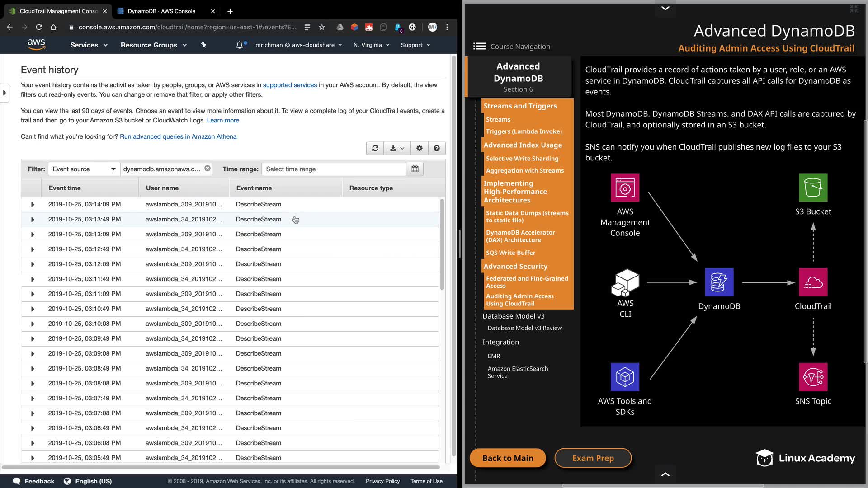Open the N. Virginia region dropdown
The height and width of the screenshot is (488, 868).
tap(371, 45)
